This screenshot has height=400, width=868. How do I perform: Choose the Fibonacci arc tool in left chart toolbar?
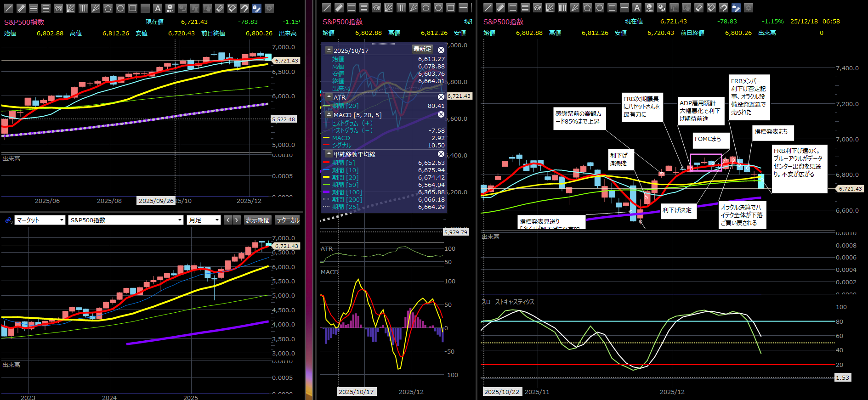[58, 8]
